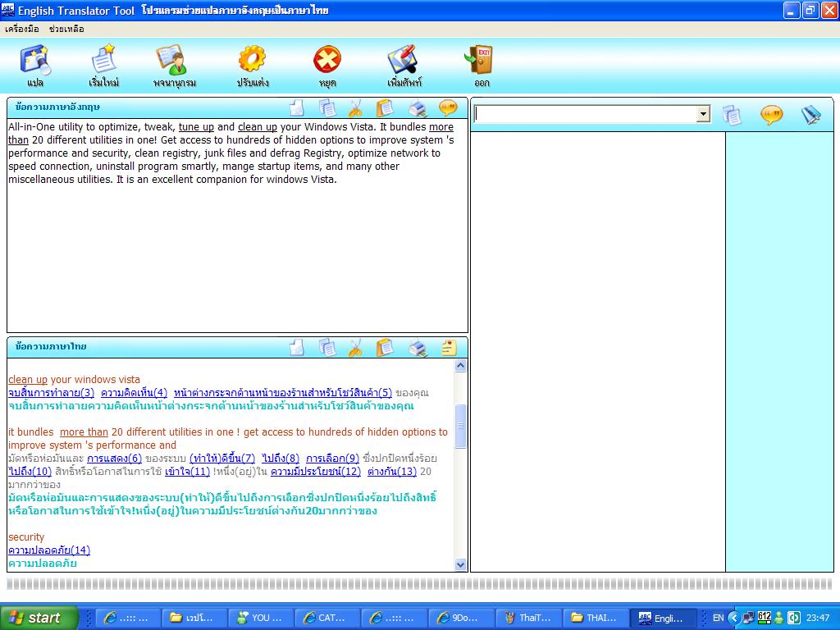Open the เครื่องมือ menu

(x=22, y=29)
